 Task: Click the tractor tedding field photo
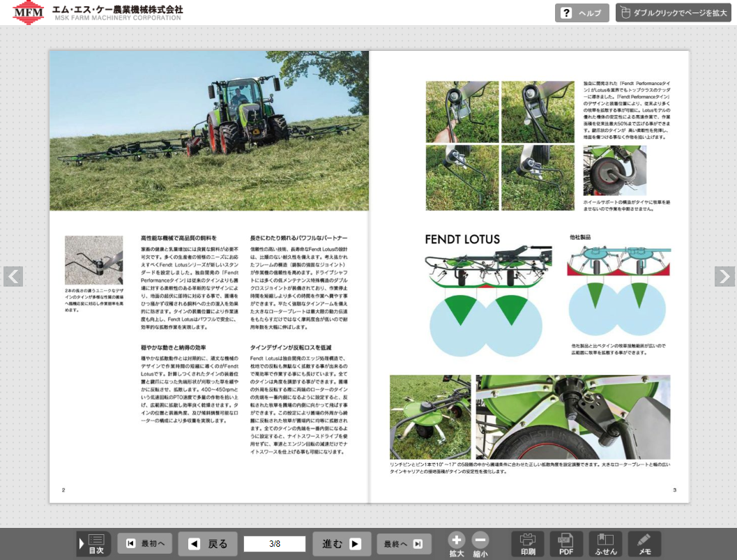pyautogui.click(x=209, y=130)
